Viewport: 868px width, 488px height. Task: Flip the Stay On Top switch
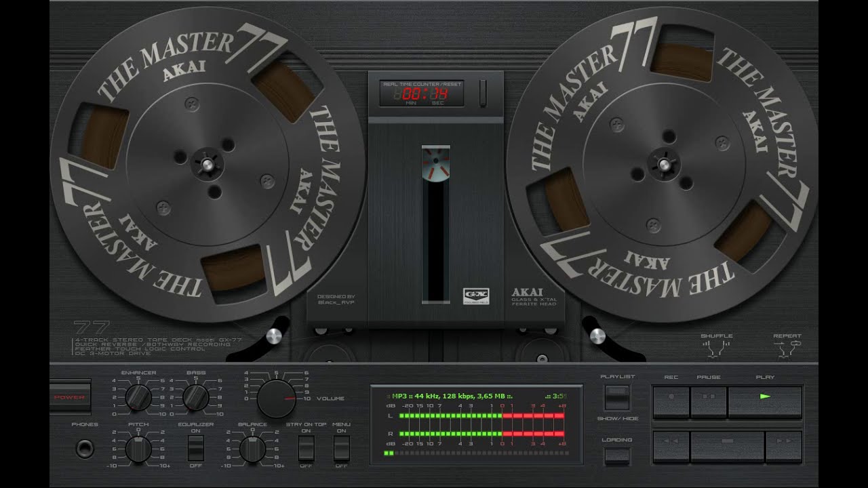(x=306, y=448)
